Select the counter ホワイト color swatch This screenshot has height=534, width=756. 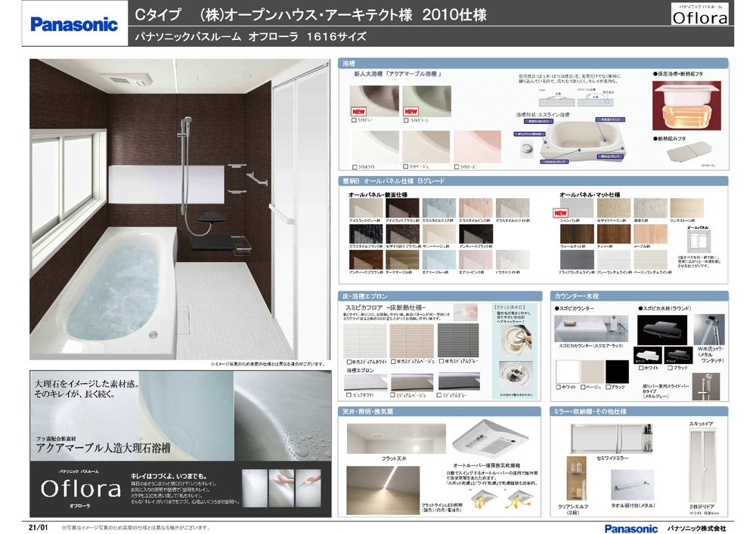coord(568,372)
